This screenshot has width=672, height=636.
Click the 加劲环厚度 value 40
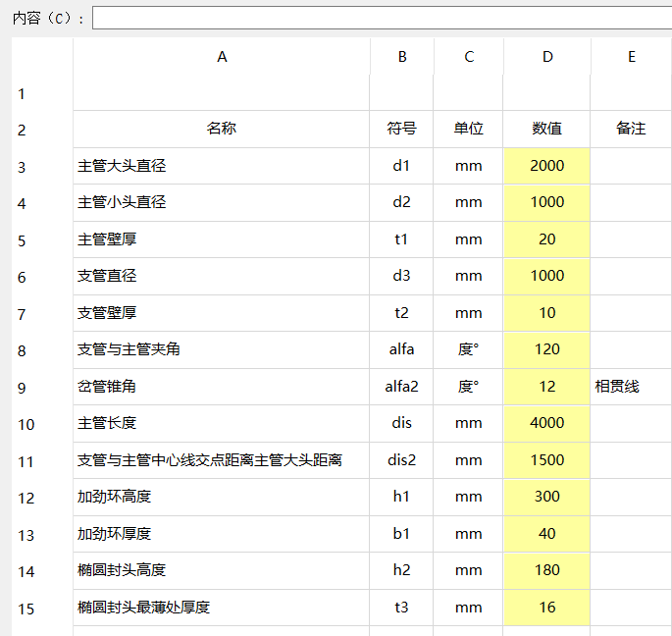click(546, 534)
